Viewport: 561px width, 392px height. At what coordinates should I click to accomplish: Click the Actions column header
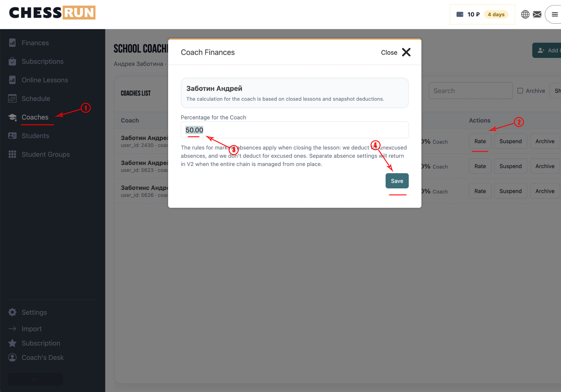click(480, 120)
